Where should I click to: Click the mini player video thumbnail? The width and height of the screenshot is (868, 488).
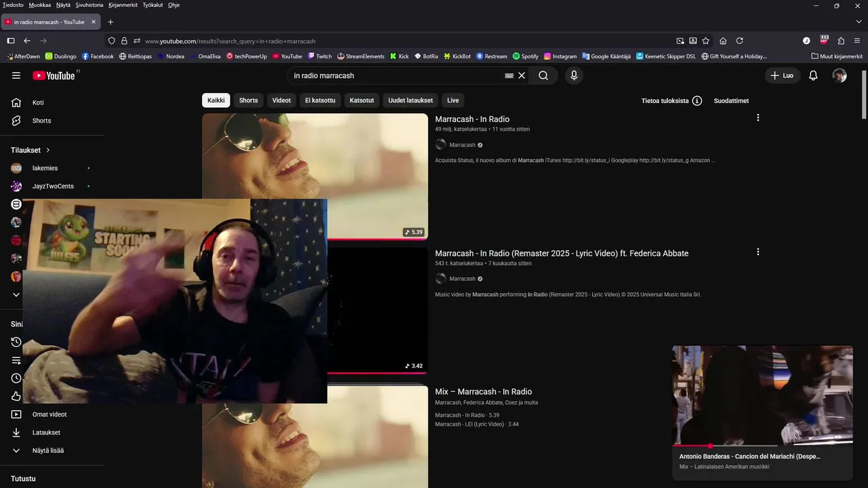coord(762,394)
